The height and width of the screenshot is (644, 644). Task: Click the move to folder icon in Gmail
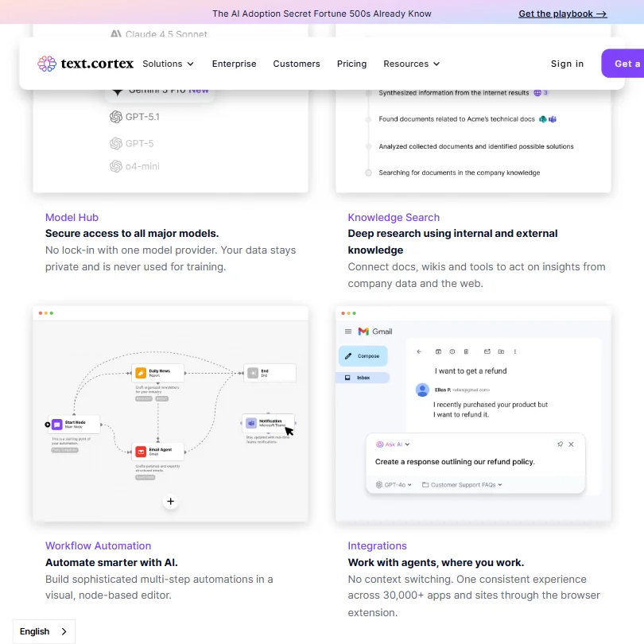[501, 351]
